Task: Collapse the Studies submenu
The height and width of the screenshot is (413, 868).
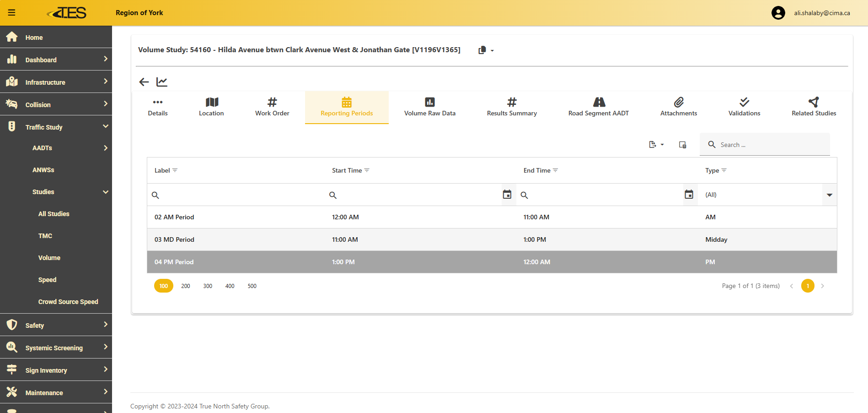Action: [106, 192]
